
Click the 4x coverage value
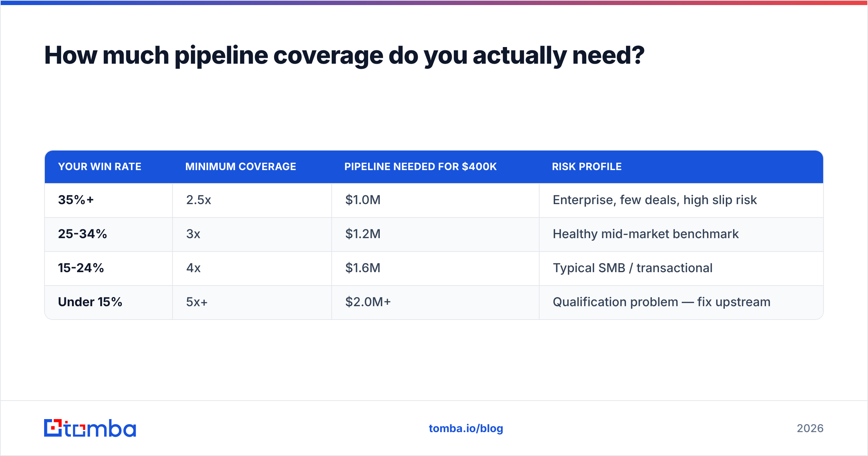click(x=193, y=268)
